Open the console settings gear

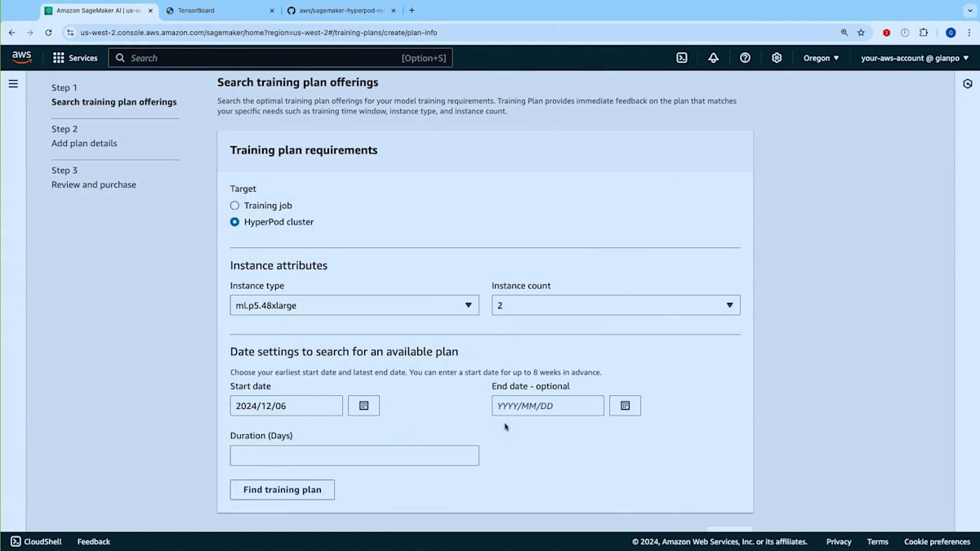tap(777, 58)
